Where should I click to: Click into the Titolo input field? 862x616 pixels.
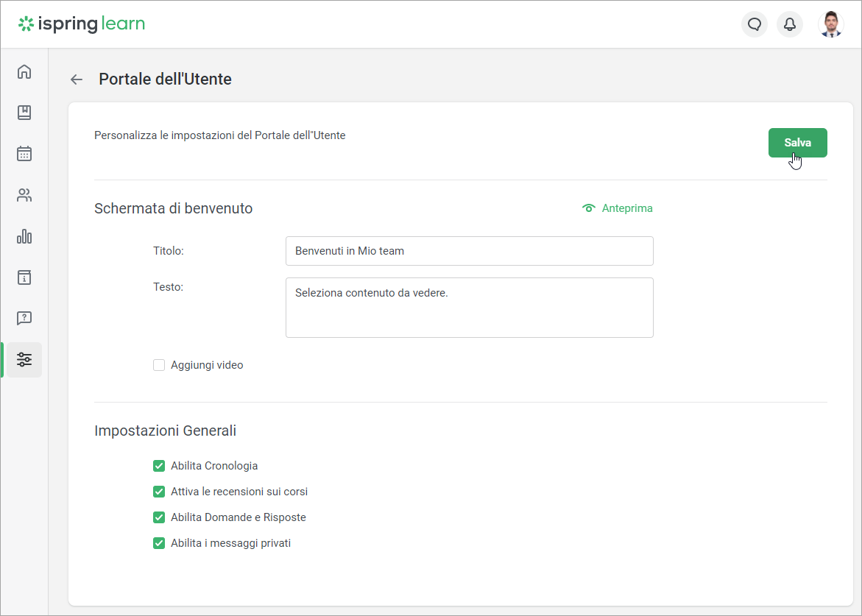pyautogui.click(x=469, y=251)
